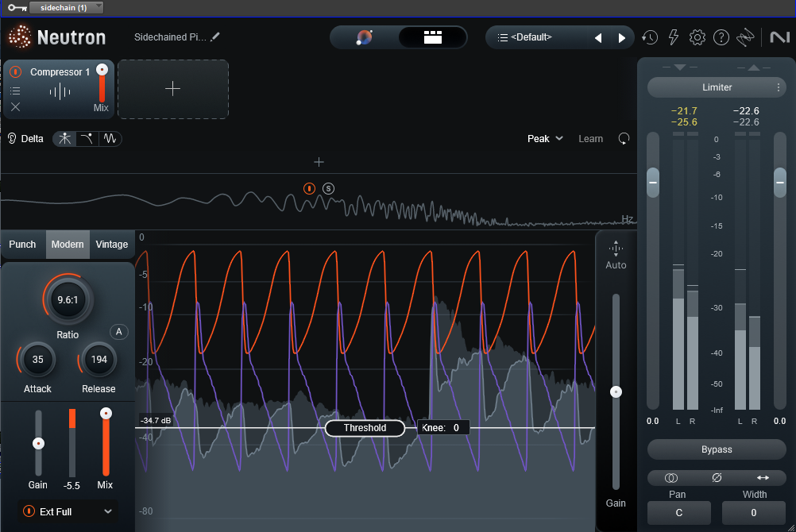Click the output meter up arrow

pos(754,67)
